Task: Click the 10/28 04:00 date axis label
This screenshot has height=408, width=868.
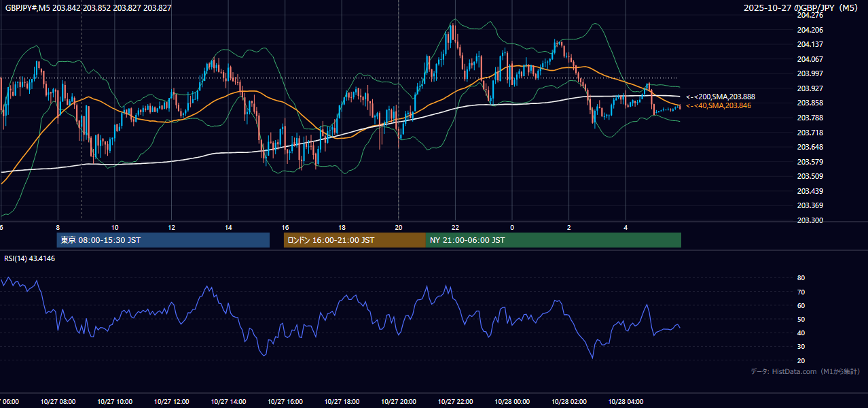Action: [626, 402]
